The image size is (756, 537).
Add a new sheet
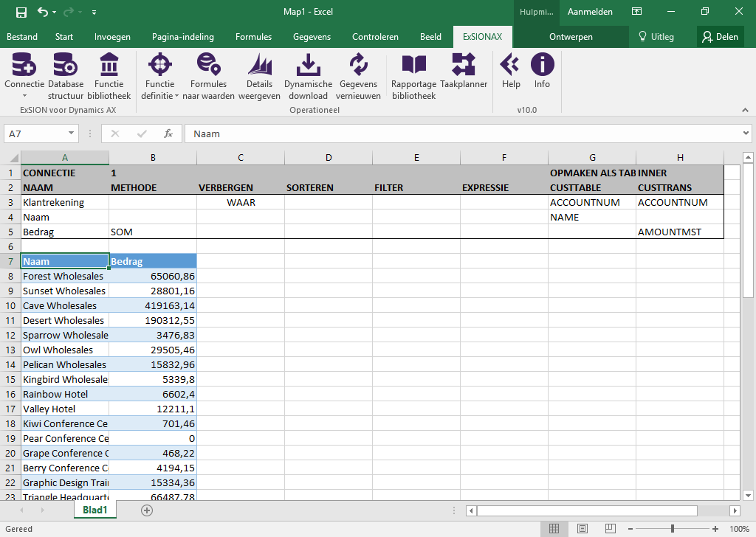(147, 510)
